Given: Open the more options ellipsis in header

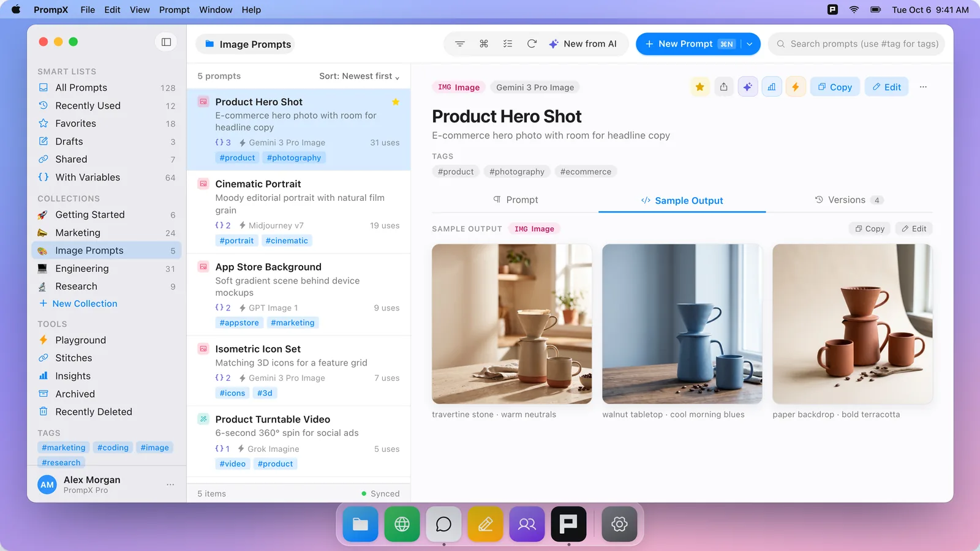Looking at the screenshot, I should tap(923, 87).
